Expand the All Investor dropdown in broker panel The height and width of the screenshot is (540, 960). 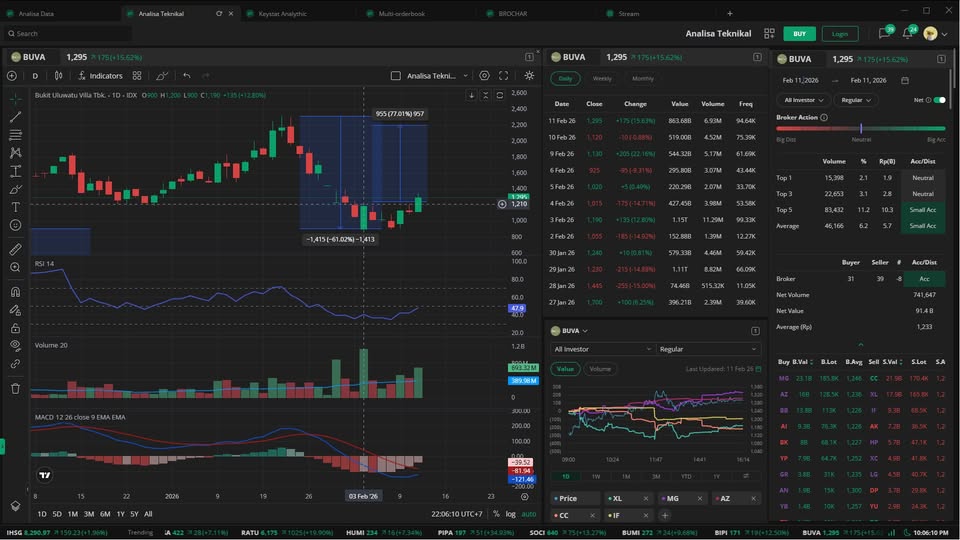[x=806, y=100]
